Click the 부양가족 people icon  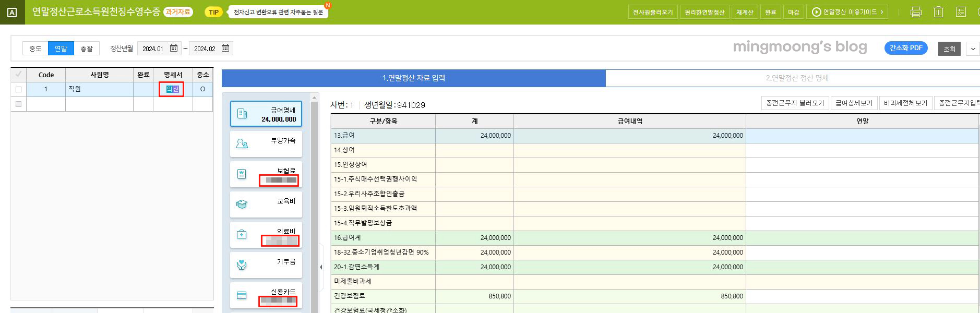242,143
